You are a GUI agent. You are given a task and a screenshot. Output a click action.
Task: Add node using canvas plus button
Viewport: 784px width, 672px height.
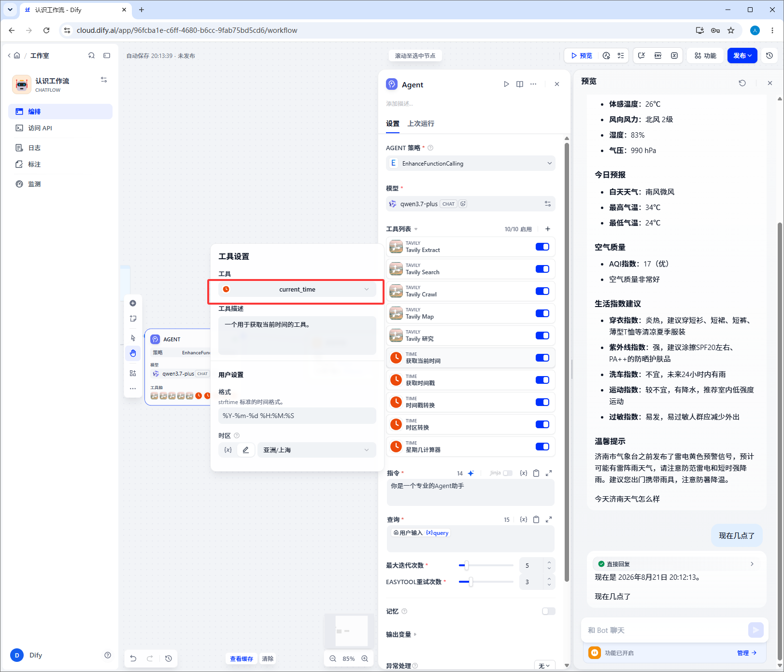point(133,303)
